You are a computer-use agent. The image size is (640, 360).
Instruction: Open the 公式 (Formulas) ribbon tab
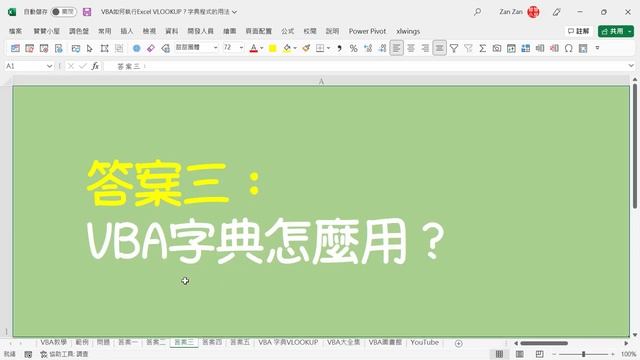(x=288, y=31)
